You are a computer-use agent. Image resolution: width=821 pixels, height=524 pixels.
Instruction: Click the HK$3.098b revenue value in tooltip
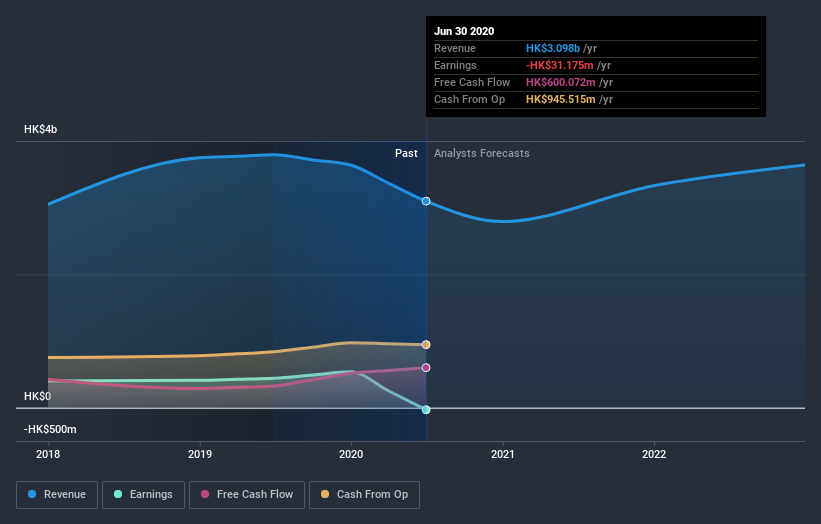click(x=553, y=48)
